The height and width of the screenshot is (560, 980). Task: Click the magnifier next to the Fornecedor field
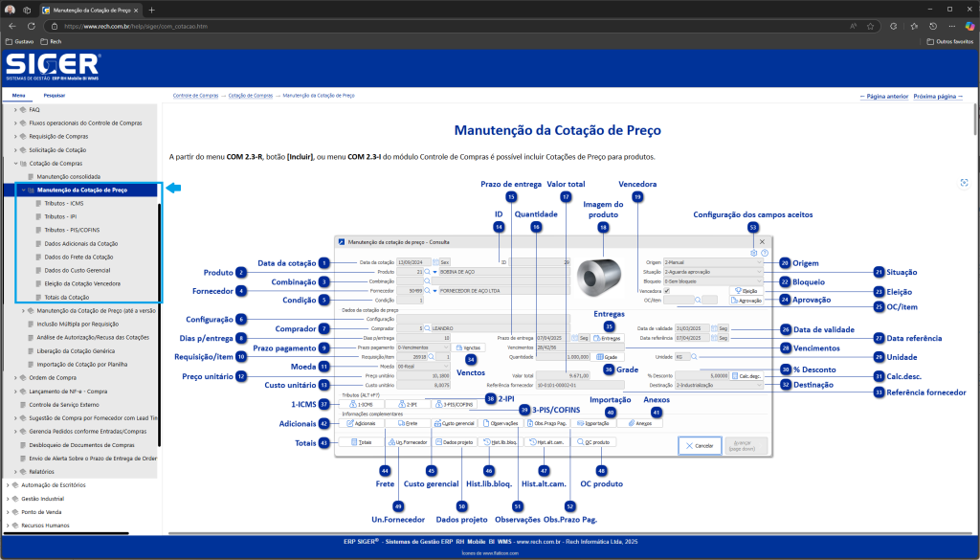coord(428,291)
